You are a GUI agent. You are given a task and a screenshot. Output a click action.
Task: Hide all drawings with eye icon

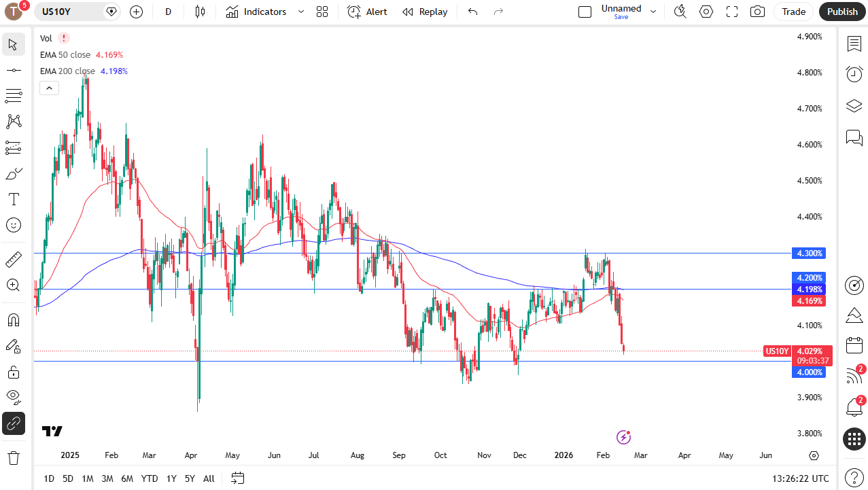pos(14,397)
